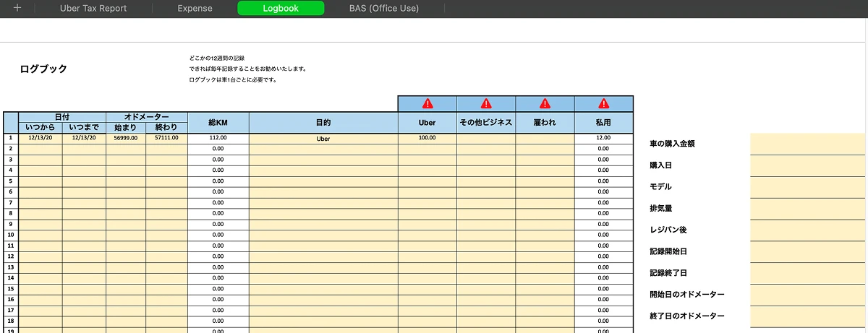The height and width of the screenshot is (333, 868).
Task: Select the 目的 cell containing Uber
Action: point(323,138)
